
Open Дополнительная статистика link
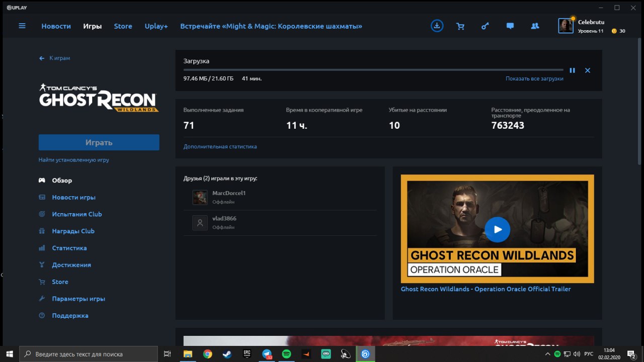pos(220,147)
